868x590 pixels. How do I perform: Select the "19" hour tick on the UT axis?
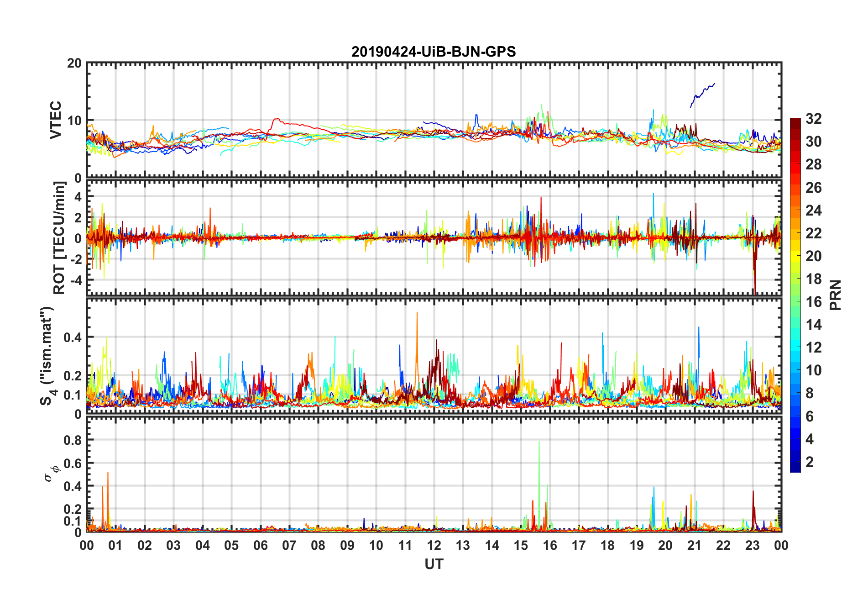click(637, 545)
